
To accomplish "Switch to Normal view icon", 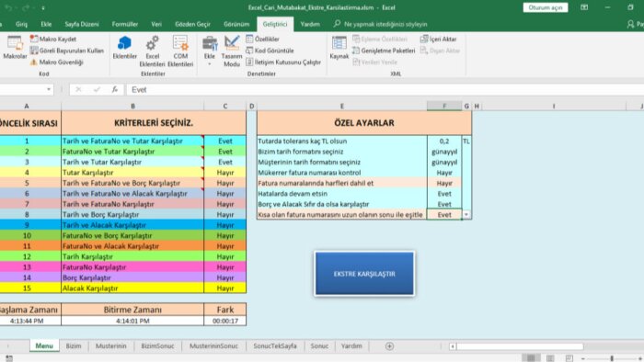I will click(x=531, y=358).
